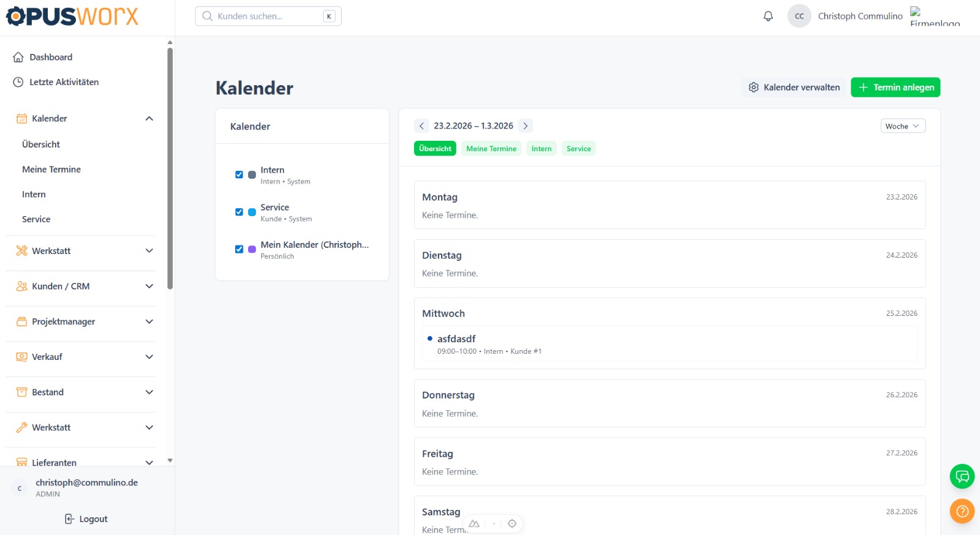Select the Service filter tab
The height and width of the screenshot is (535, 980).
[578, 149]
